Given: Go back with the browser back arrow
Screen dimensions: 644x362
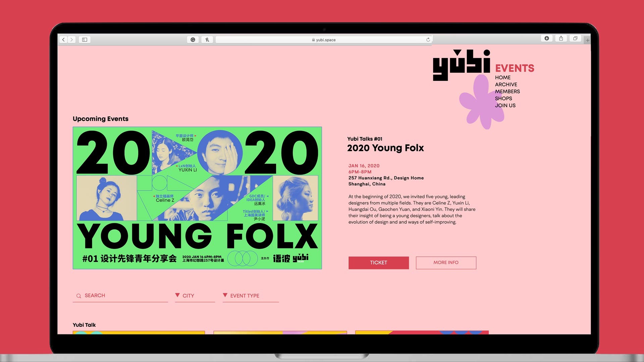Looking at the screenshot, I should [63, 40].
